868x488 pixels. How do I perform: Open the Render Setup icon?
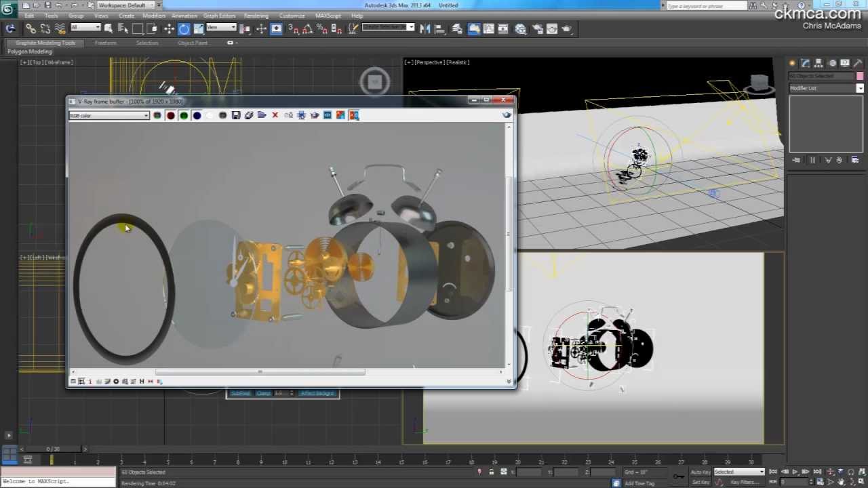click(x=536, y=28)
